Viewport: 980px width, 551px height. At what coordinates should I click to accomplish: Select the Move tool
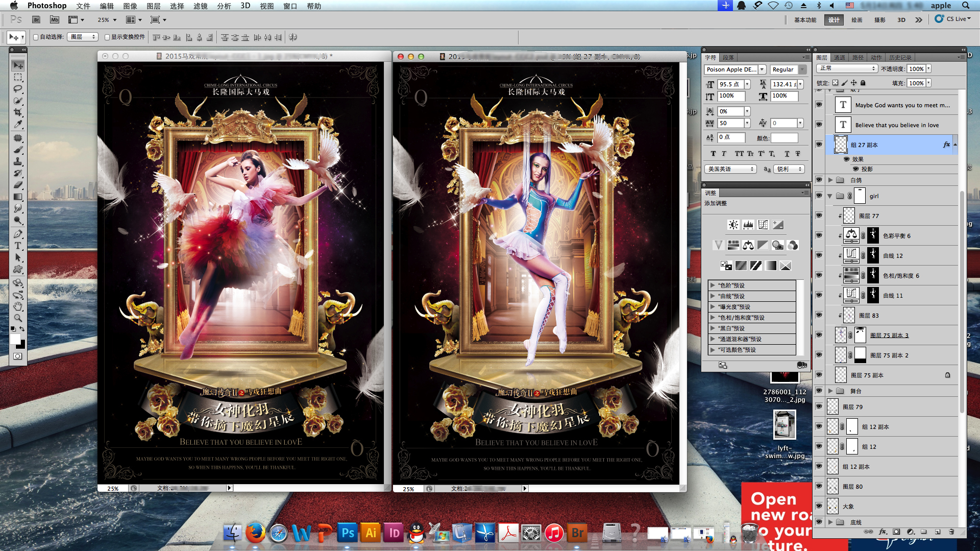click(x=18, y=65)
